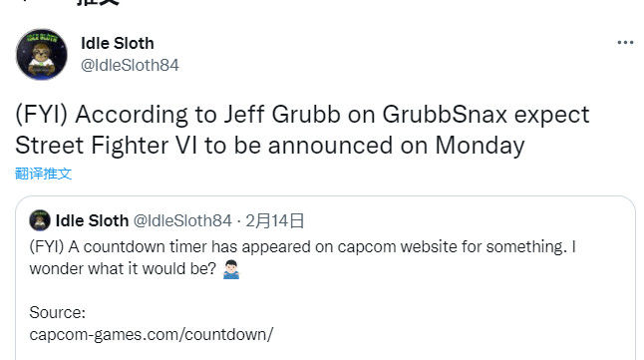Open the bold Idle Sloth author name

[118, 43]
